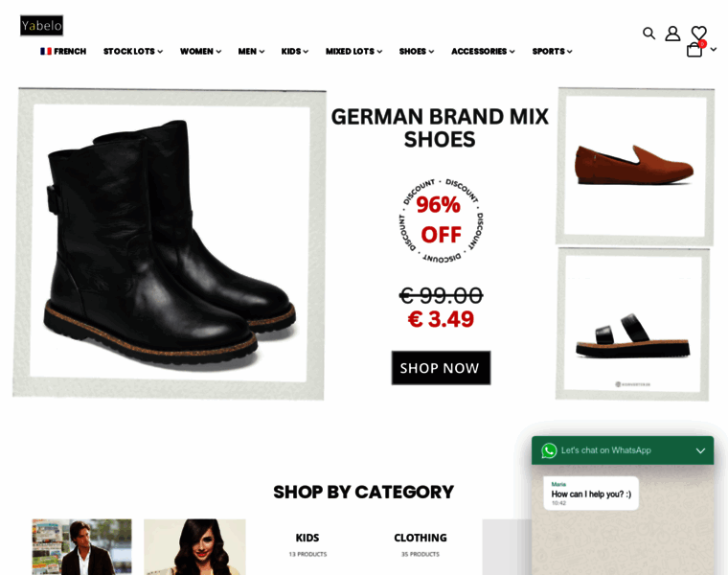Expand the cart dropdown arrow
Image resolution: width=728 pixels, height=575 pixels.
click(x=714, y=49)
